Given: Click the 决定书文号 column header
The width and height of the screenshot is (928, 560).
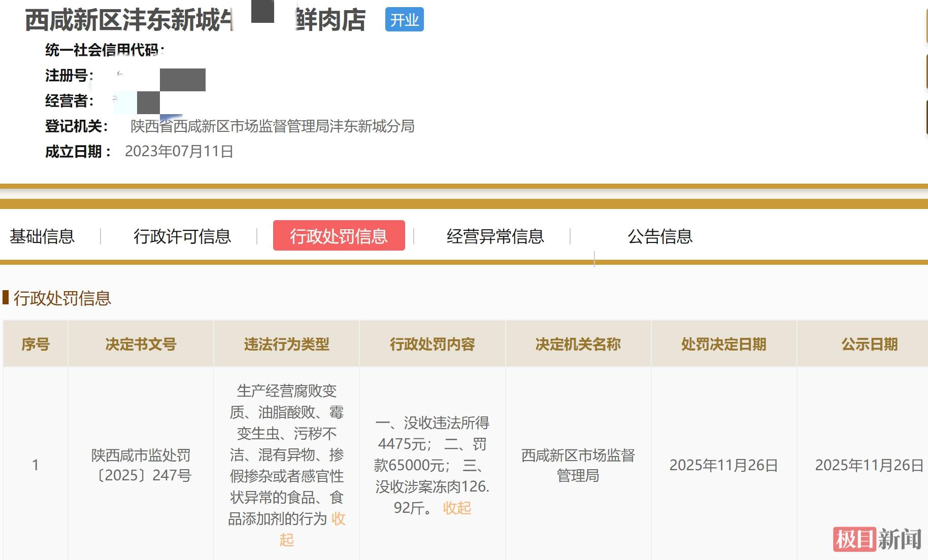Looking at the screenshot, I should pyautogui.click(x=141, y=344).
